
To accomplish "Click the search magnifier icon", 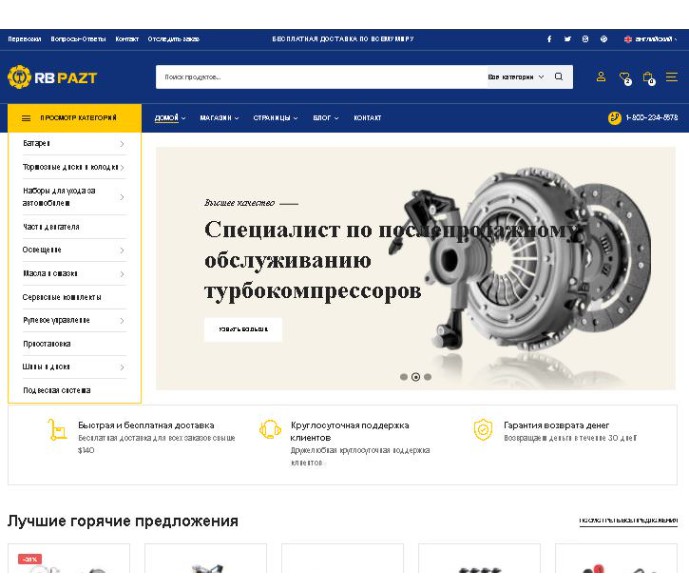I will (558, 77).
